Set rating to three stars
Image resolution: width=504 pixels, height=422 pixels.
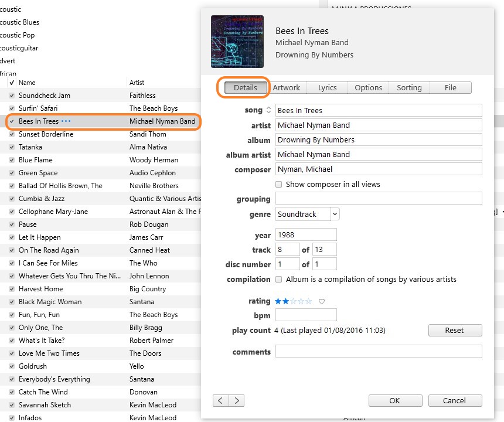pyautogui.click(x=293, y=301)
